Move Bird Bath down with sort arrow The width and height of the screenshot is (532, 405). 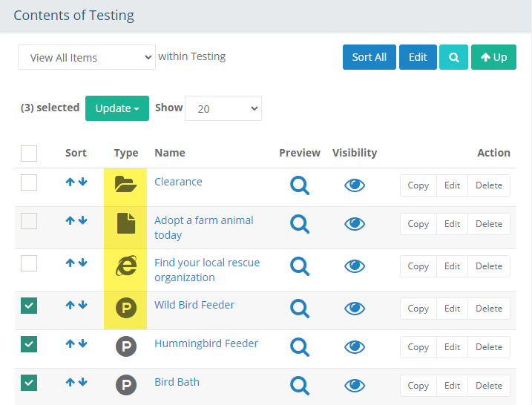pos(82,382)
